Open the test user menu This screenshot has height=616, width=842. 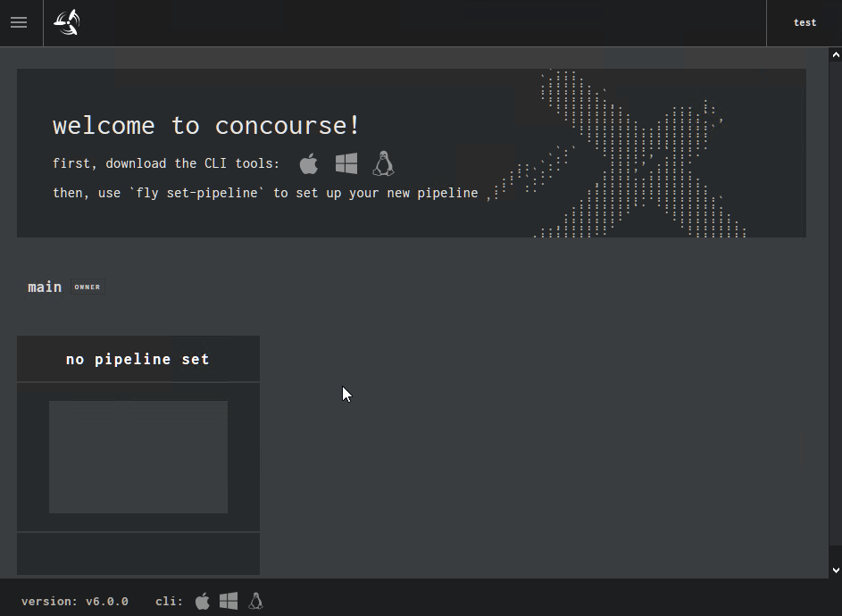[804, 22]
